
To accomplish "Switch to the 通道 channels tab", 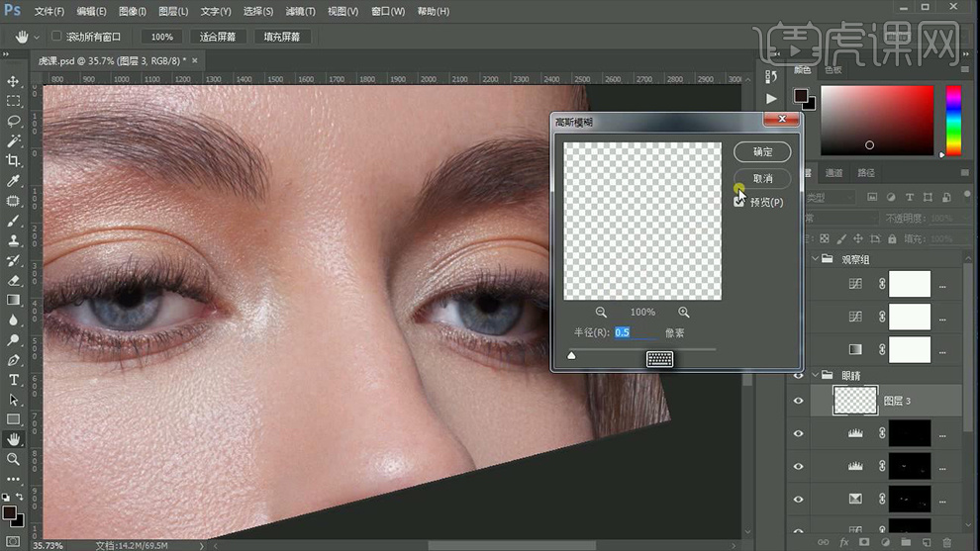I will click(834, 173).
